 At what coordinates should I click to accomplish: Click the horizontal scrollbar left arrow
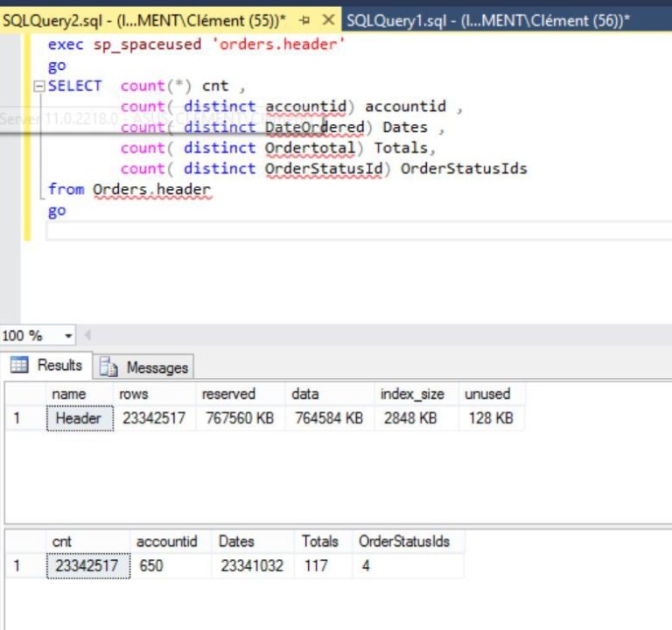[87, 336]
